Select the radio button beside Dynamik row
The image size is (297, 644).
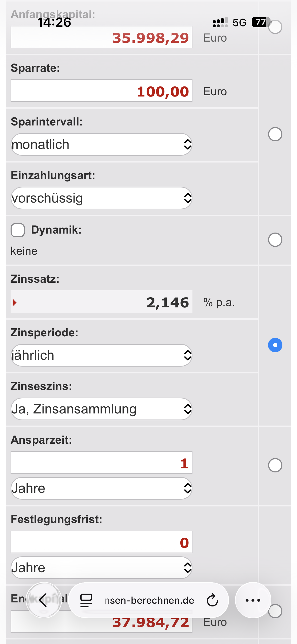[x=275, y=240]
